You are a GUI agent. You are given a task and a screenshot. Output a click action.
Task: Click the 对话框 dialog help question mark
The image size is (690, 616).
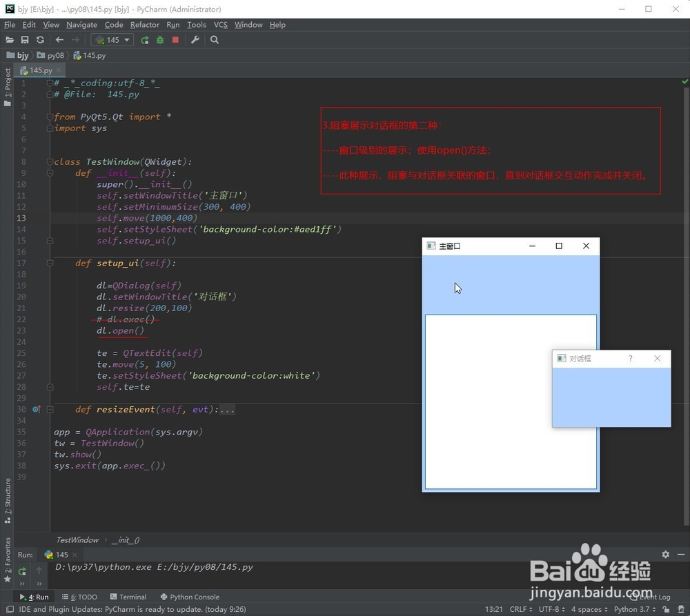pyautogui.click(x=631, y=359)
